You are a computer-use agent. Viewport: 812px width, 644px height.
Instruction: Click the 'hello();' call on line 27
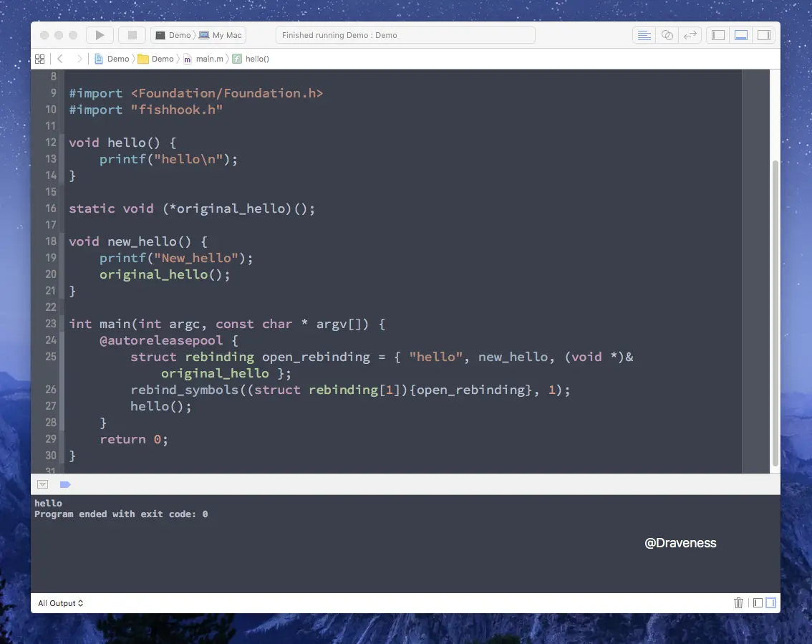point(160,406)
